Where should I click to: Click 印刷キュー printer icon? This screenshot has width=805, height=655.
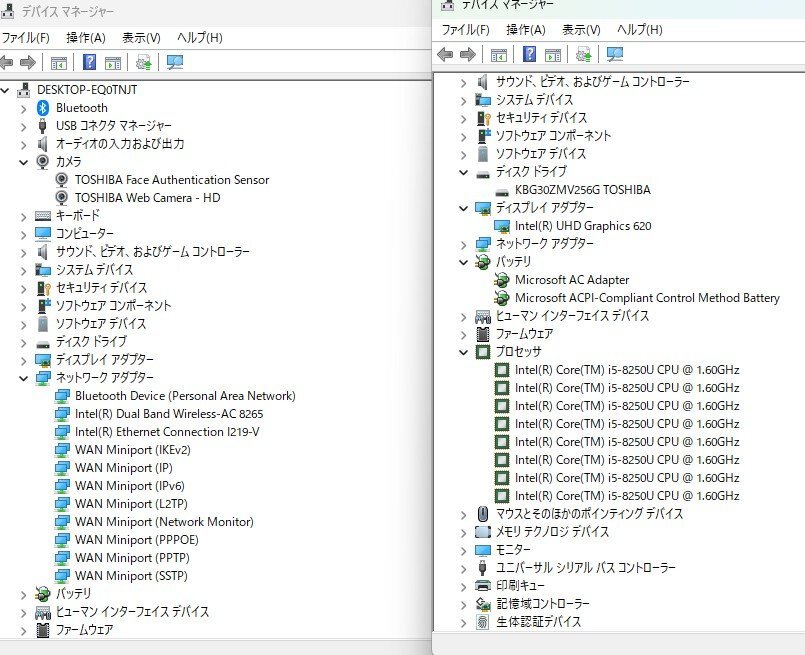point(483,585)
